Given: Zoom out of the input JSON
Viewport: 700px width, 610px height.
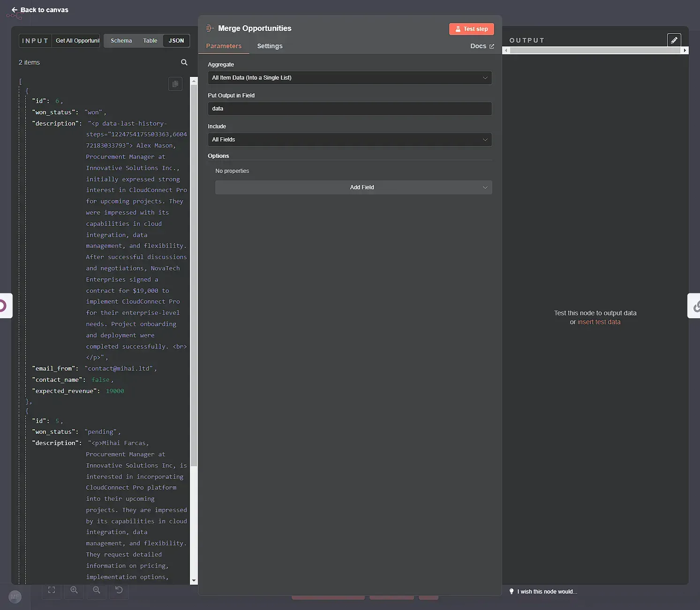Looking at the screenshot, I should (x=96, y=590).
